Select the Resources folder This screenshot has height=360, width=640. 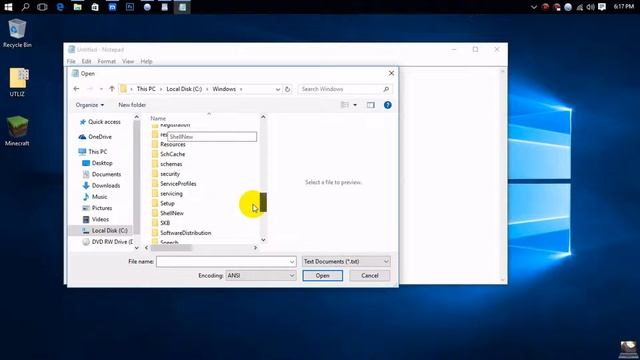[x=168, y=144]
